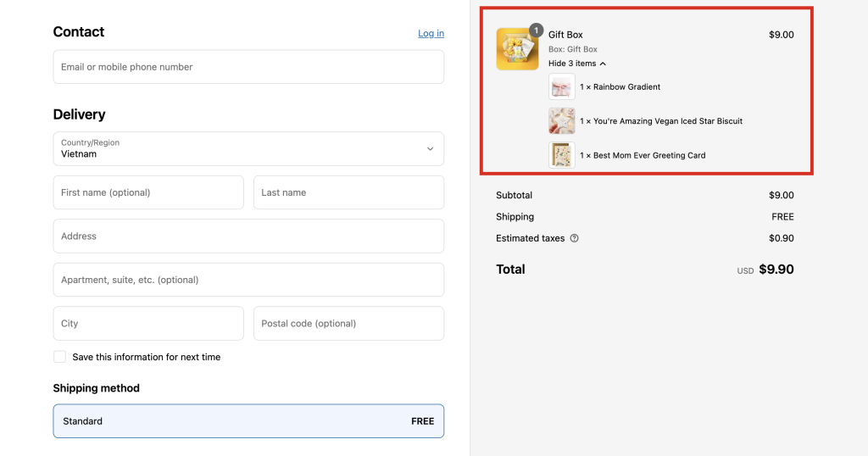The image size is (868, 456).
Task: Select the Last name input field
Action: 348,192
